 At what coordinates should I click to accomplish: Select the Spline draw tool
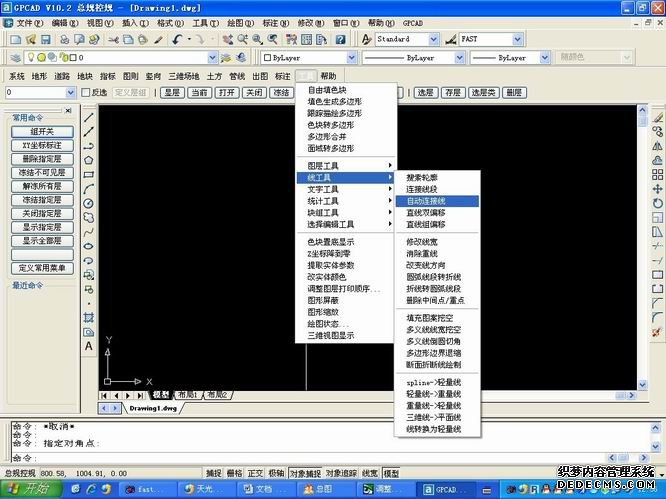[88, 232]
